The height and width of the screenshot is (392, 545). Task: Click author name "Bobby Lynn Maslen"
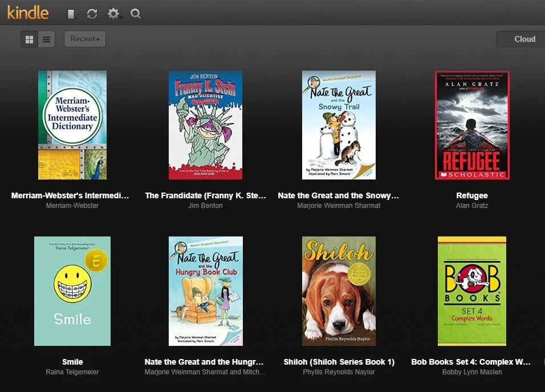(472, 372)
